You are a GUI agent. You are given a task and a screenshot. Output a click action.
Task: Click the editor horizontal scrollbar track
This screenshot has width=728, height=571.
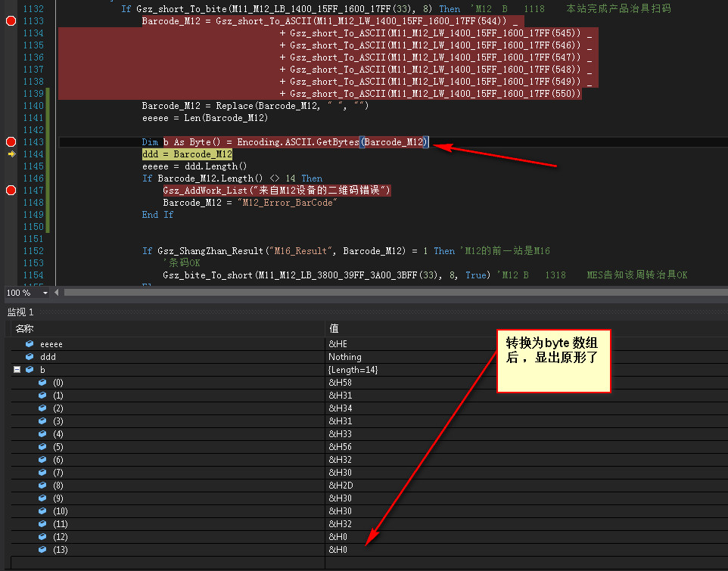pos(396,293)
